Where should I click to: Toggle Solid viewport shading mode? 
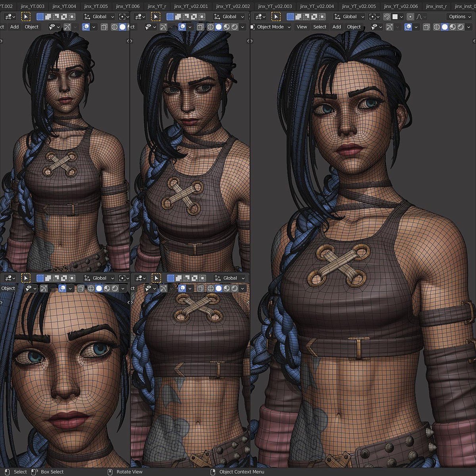click(445, 27)
